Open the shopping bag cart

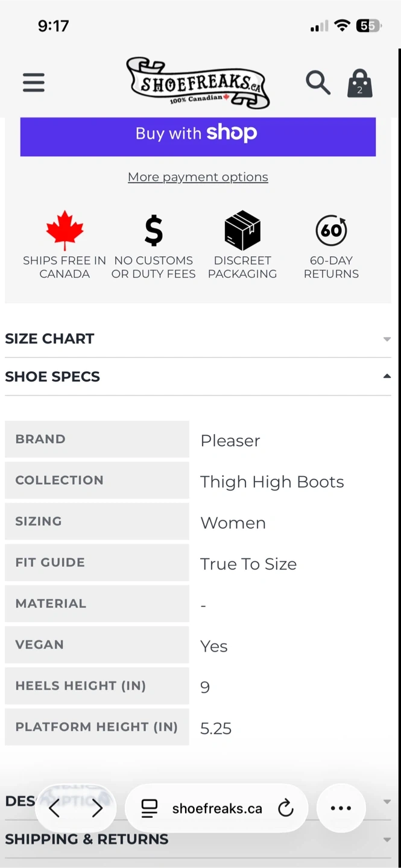[360, 83]
